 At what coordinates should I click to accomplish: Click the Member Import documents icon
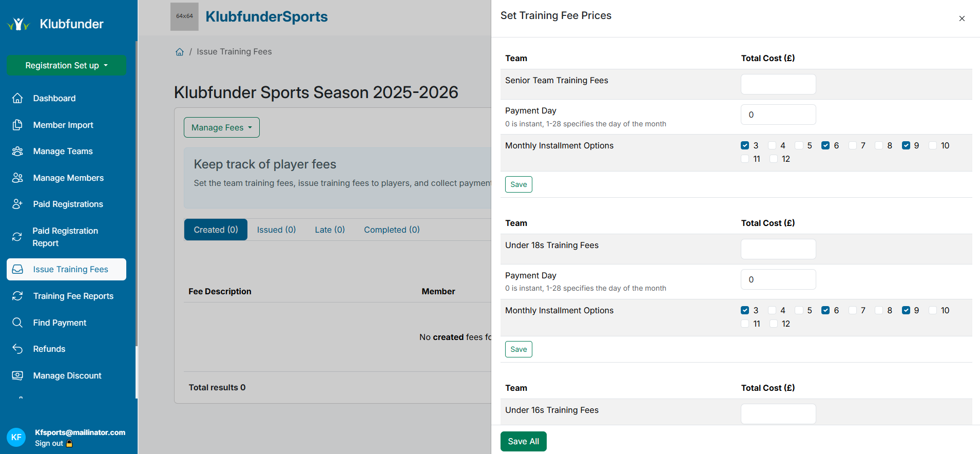pos(17,125)
